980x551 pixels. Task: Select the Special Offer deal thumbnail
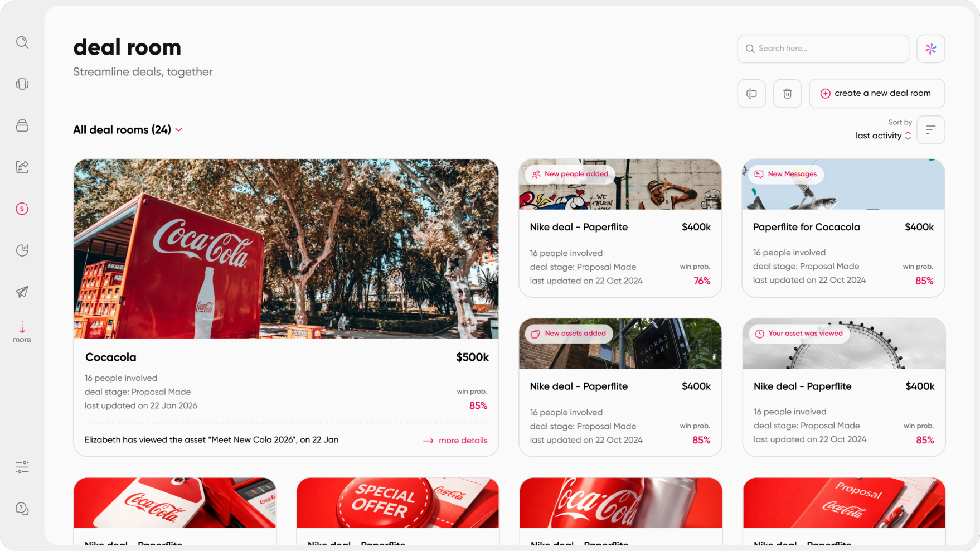(x=397, y=502)
